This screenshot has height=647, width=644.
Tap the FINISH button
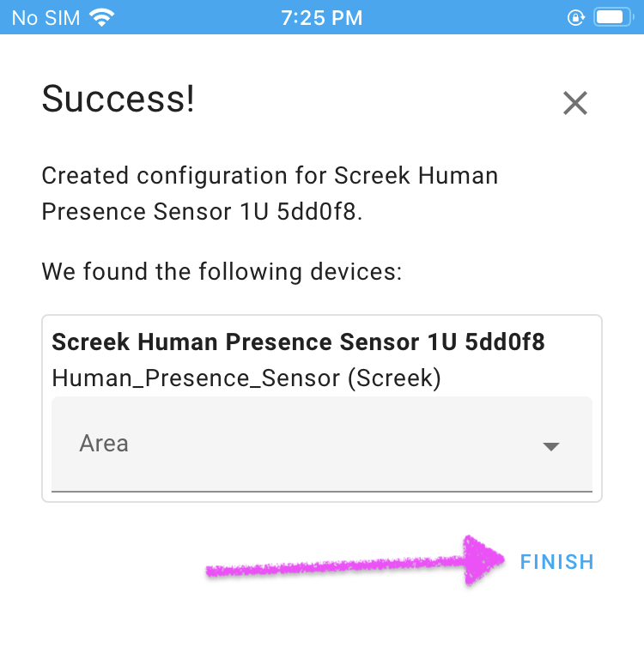(557, 562)
